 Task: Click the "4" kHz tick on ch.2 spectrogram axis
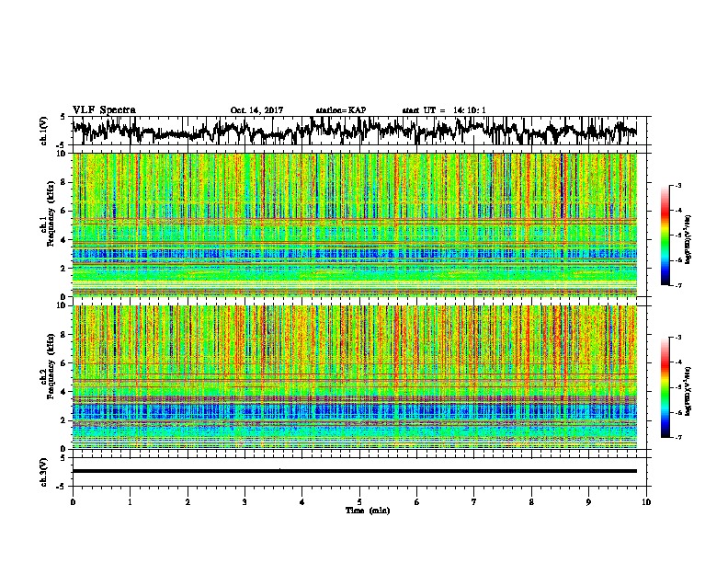pyautogui.click(x=64, y=392)
